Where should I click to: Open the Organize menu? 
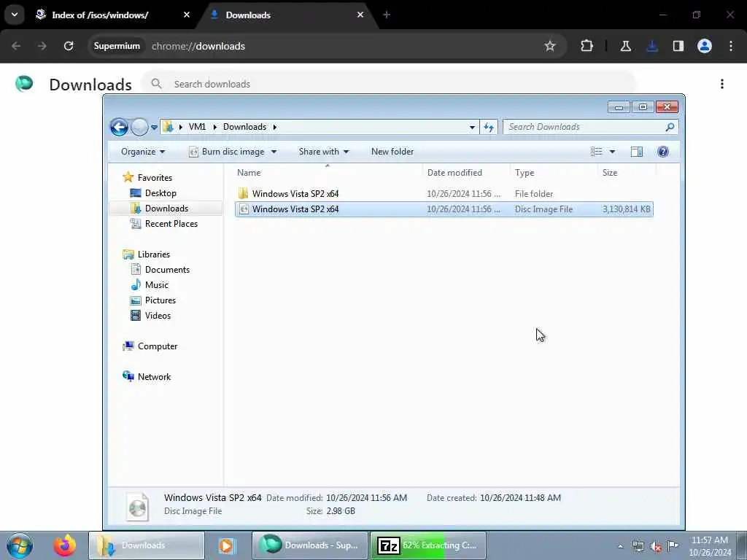pyautogui.click(x=143, y=152)
